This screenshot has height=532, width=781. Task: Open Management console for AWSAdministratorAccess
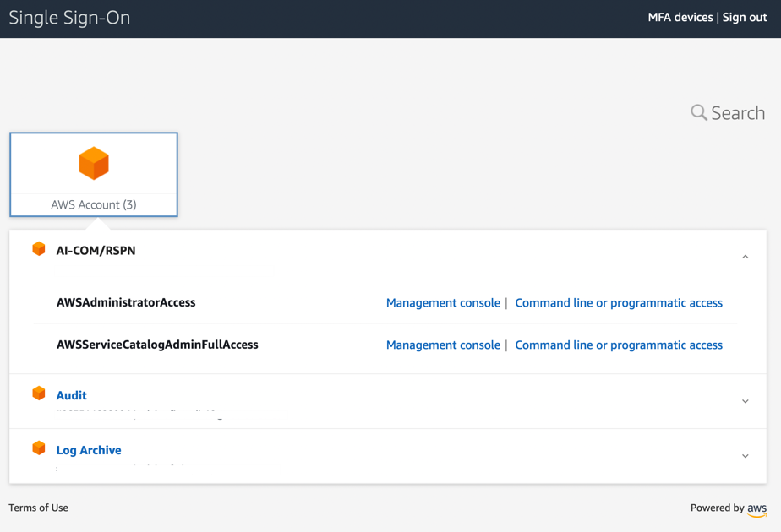(x=443, y=302)
